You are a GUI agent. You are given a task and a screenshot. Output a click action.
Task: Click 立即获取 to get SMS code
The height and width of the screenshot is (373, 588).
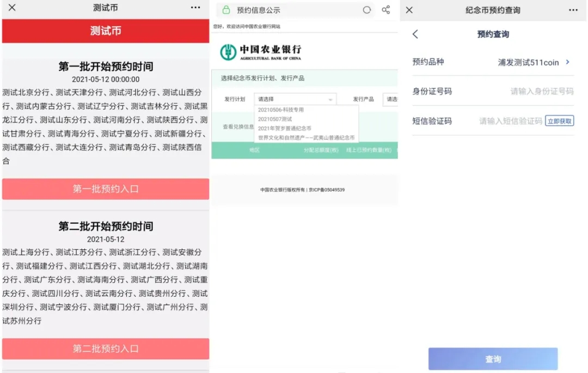pyautogui.click(x=559, y=121)
